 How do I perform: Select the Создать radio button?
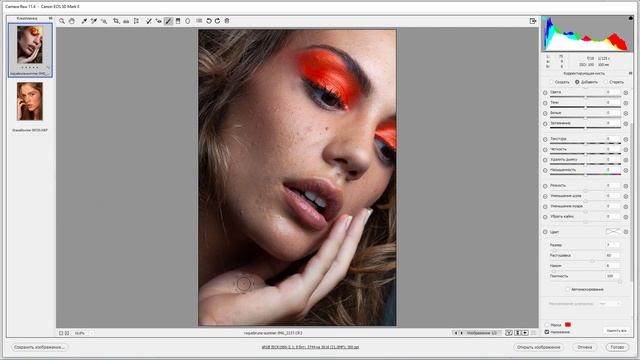[x=551, y=82]
